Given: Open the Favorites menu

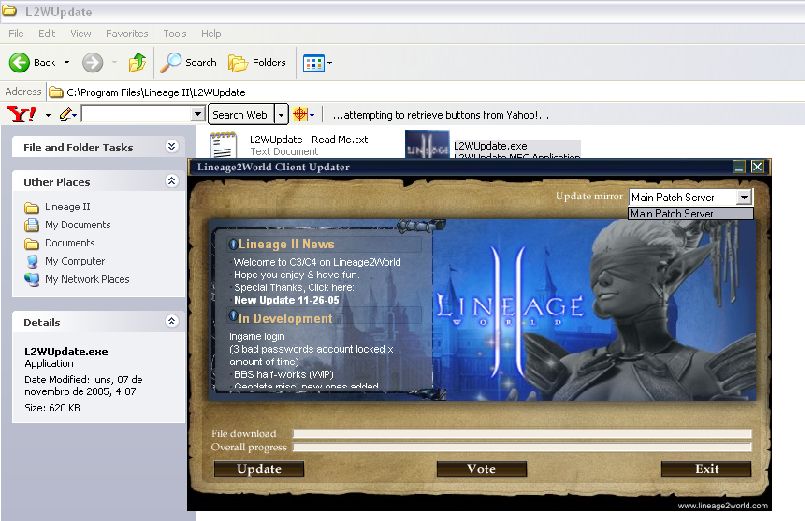Looking at the screenshot, I should pos(127,34).
